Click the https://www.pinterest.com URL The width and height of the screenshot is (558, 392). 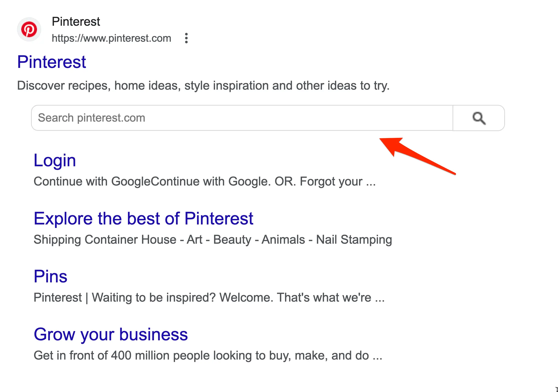[111, 38]
